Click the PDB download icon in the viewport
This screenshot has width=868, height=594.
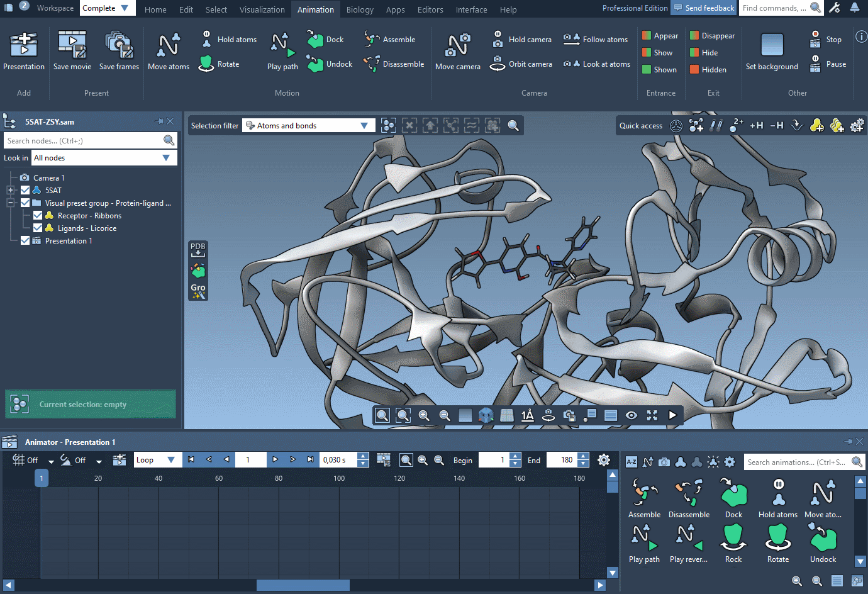[x=198, y=250]
